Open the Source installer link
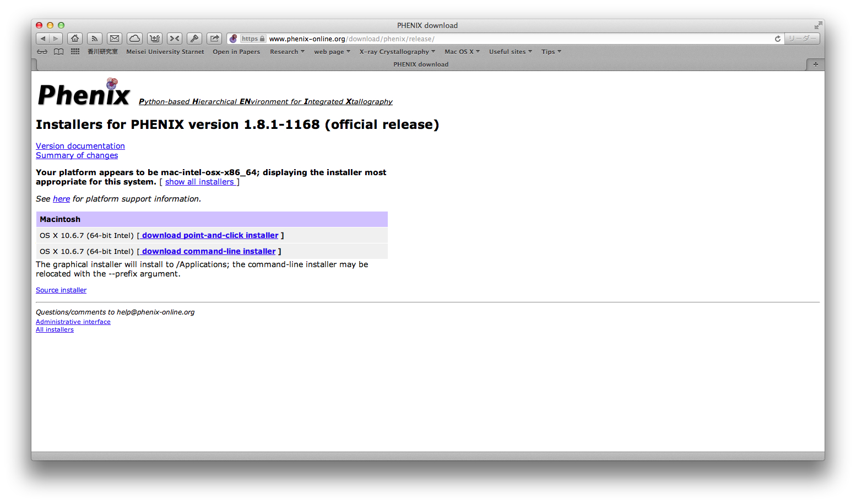Viewport: 856px width, 504px height. point(61,290)
